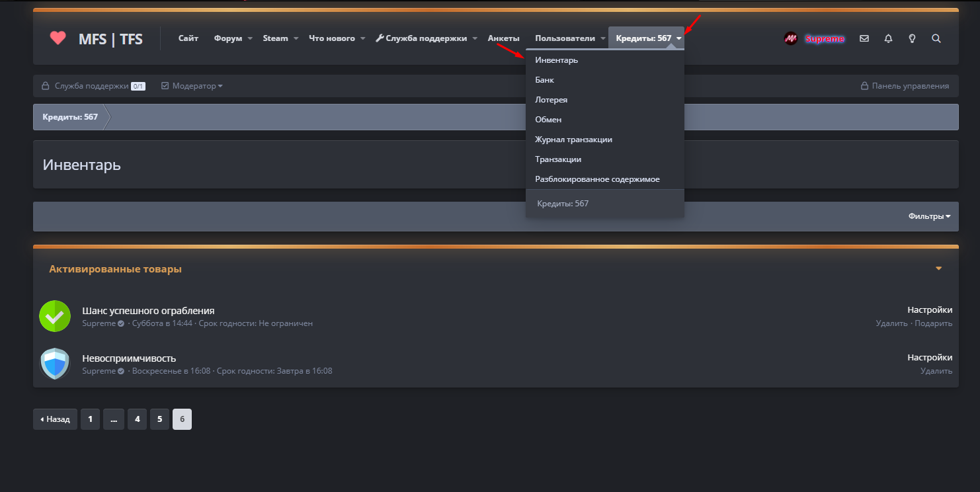Click Подарить link for first item

pos(933,323)
